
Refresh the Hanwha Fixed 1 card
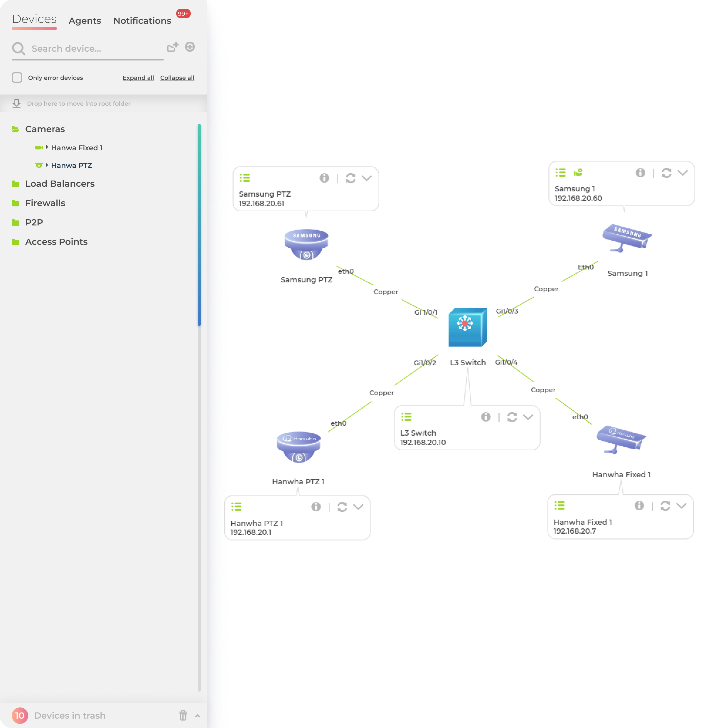pos(665,506)
